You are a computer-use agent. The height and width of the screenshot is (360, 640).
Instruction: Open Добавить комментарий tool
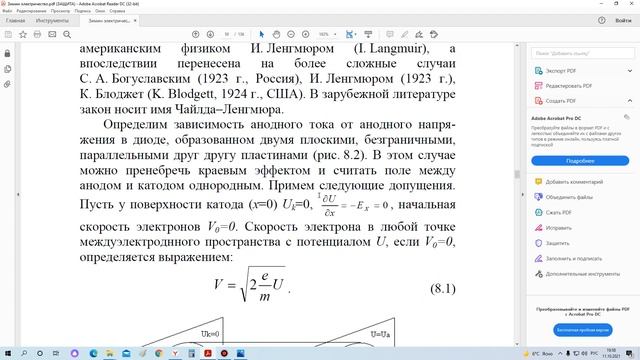[x=574, y=182]
